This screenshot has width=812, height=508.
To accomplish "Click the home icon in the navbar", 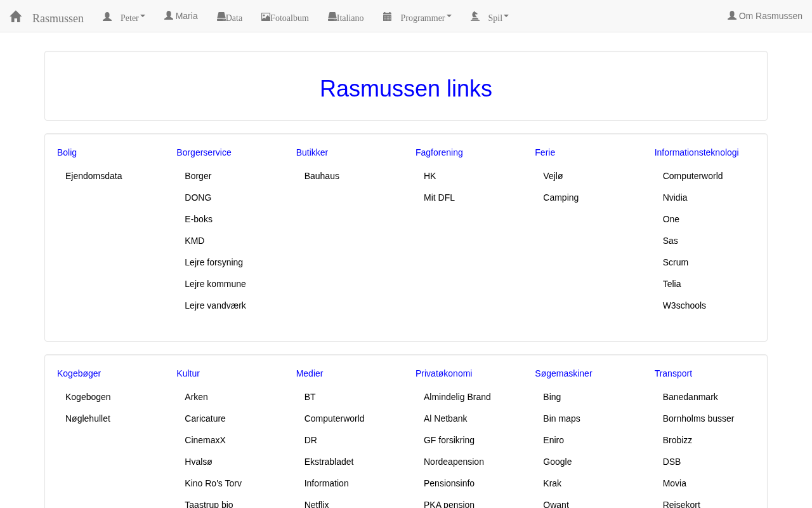I will [16, 17].
